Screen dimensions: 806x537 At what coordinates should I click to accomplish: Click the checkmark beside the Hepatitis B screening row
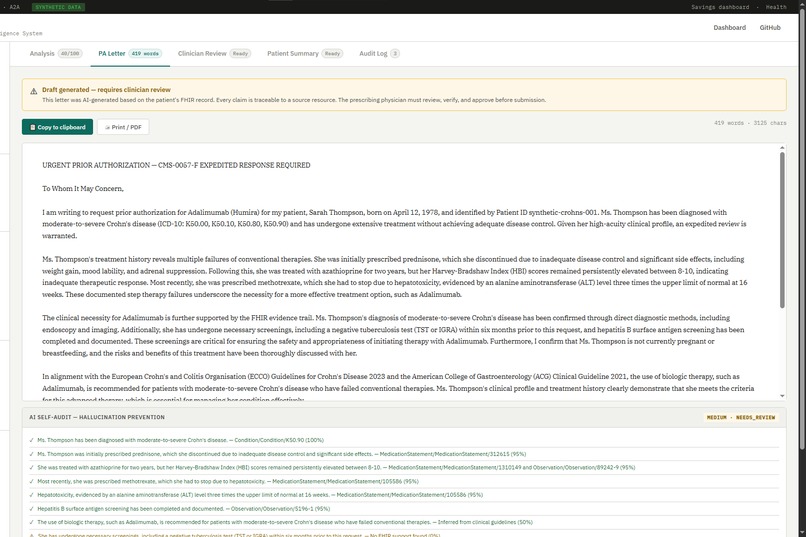click(32, 509)
